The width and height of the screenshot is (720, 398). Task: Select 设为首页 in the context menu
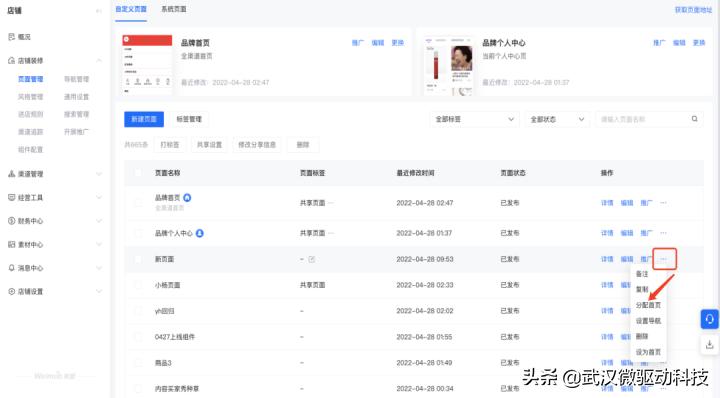click(648, 352)
